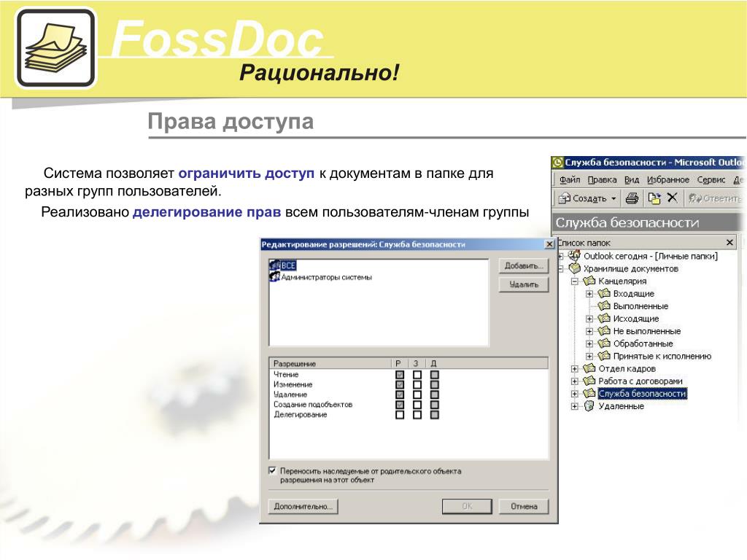This screenshot has width=747, height=560.
Task: Expand Удаленные tree node
Action: coord(575,406)
